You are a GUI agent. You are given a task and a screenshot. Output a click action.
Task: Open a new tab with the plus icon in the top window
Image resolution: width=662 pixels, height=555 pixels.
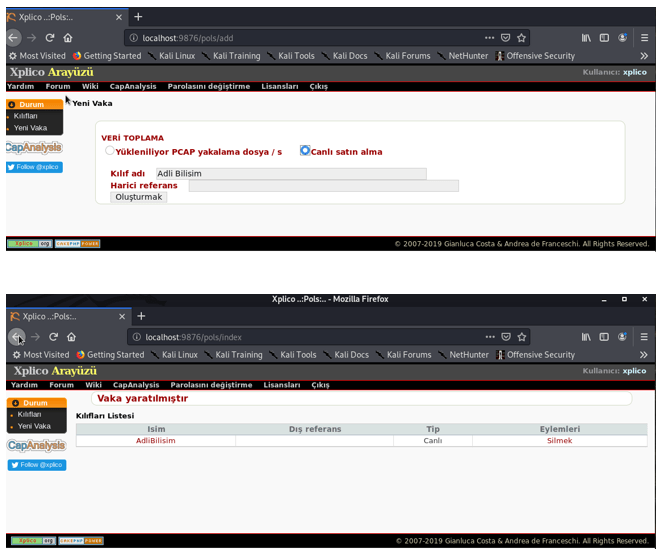click(138, 16)
